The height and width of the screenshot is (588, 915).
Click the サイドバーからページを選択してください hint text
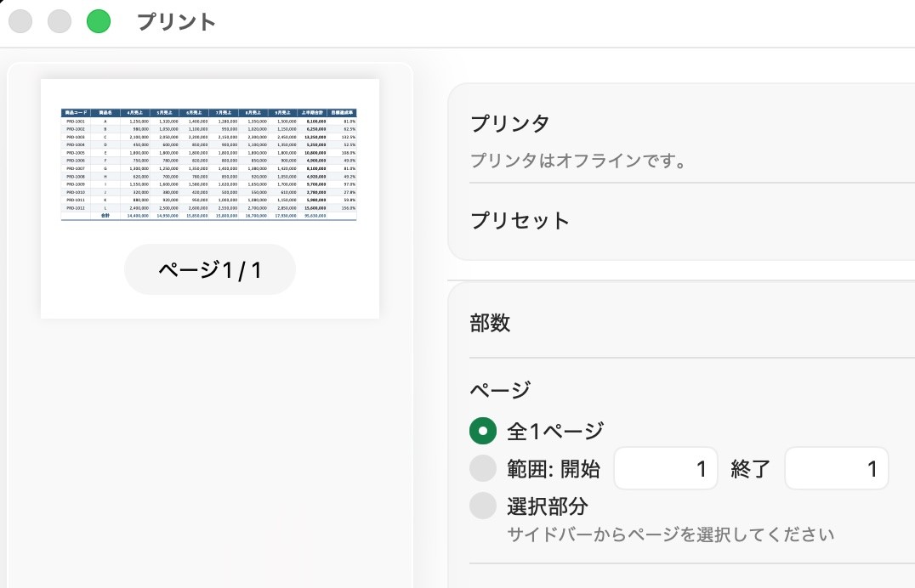[670, 534]
